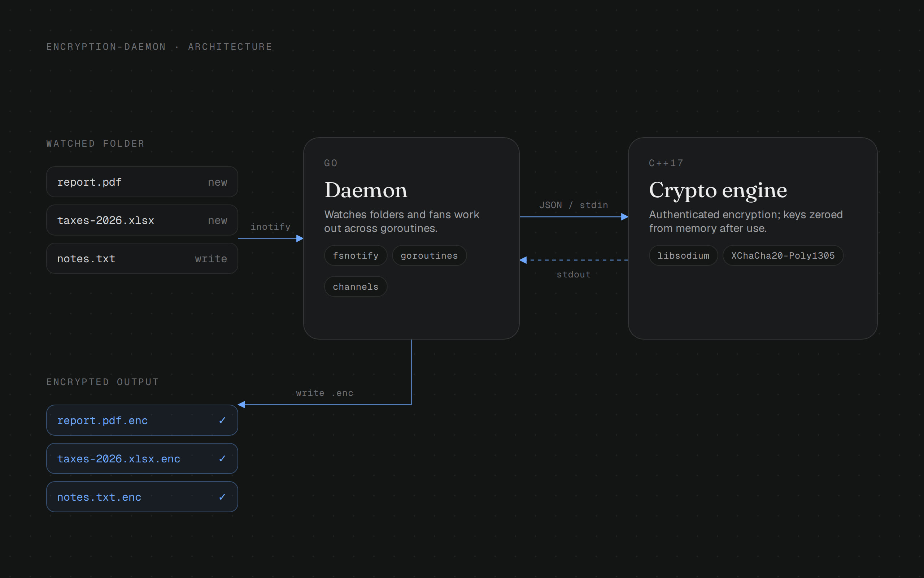The width and height of the screenshot is (924, 578).
Task: Click the ENCRYPTION-DAEMON · ARCHITECTURE title
Action: point(159,47)
